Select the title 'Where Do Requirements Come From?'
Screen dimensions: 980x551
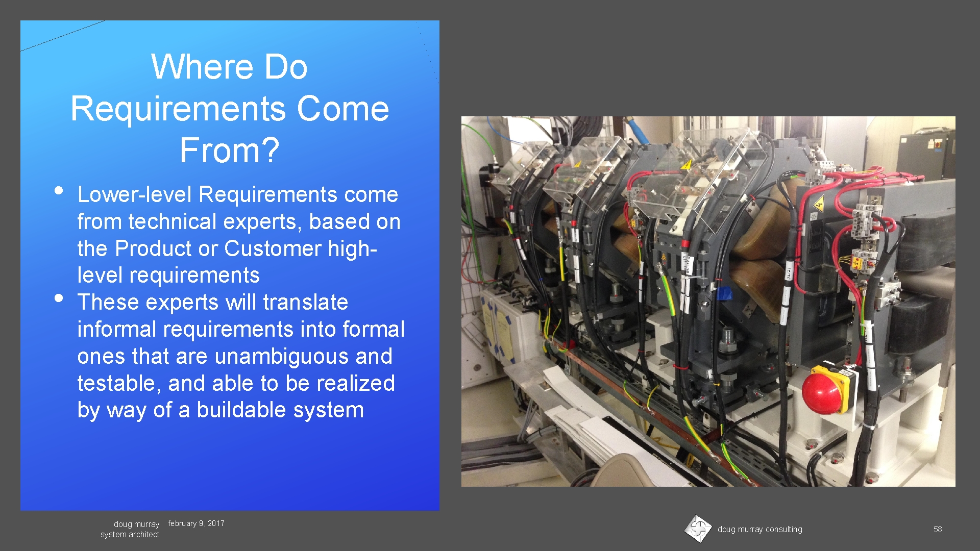(x=230, y=108)
